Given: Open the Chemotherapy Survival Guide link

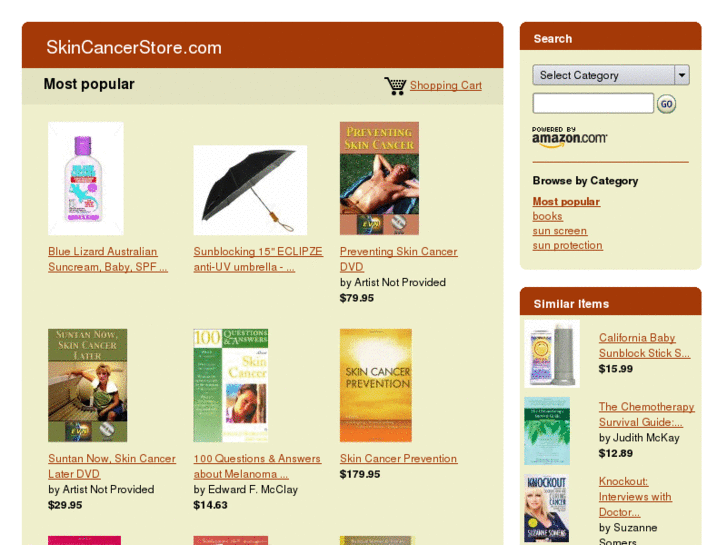Looking at the screenshot, I should [x=646, y=414].
